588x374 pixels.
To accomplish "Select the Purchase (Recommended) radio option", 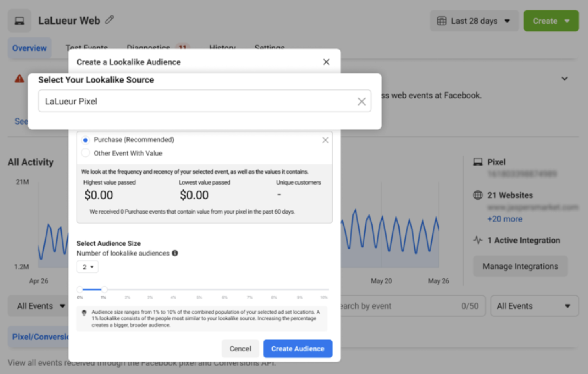I will point(85,140).
